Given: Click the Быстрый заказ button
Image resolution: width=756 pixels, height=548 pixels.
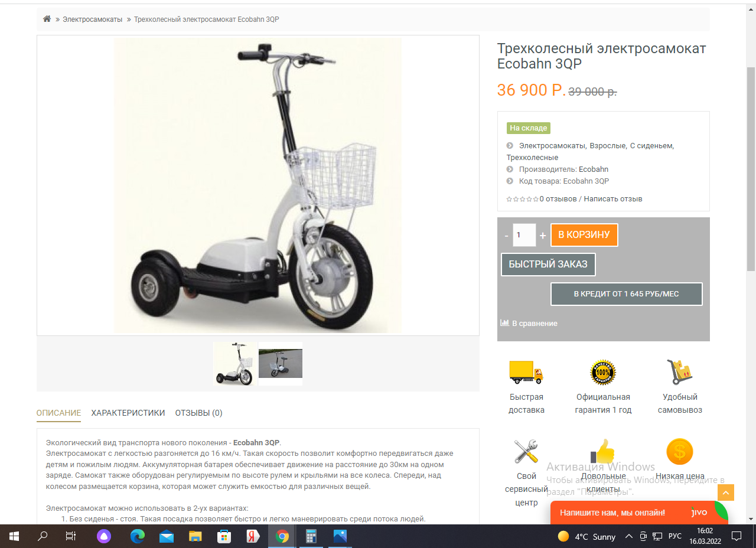Looking at the screenshot, I should 548,265.
